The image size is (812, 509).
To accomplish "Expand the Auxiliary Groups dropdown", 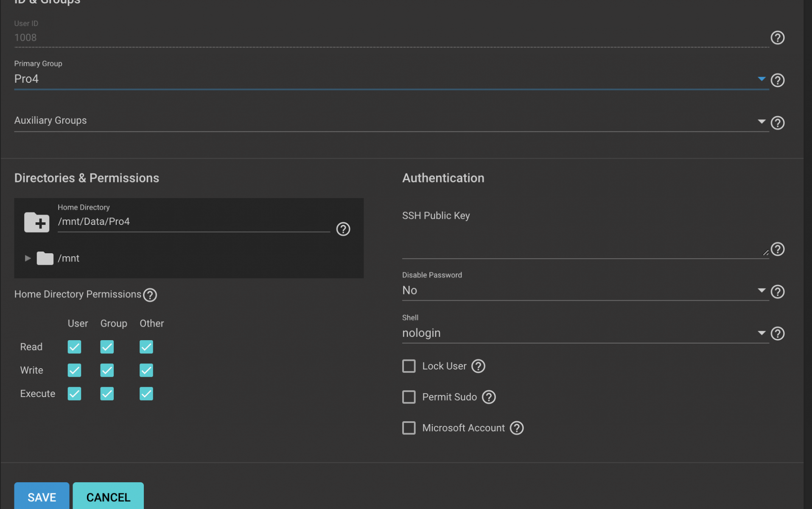I will (391, 121).
